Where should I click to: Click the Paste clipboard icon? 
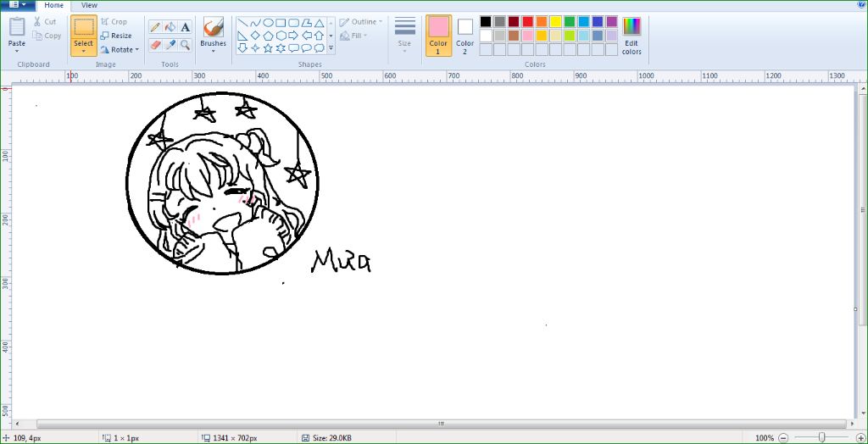pos(17,26)
